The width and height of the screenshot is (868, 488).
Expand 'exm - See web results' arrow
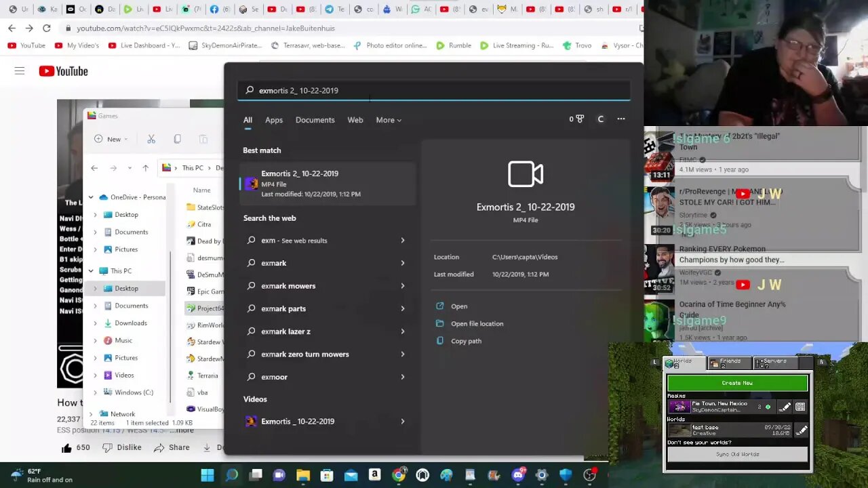(402, 241)
